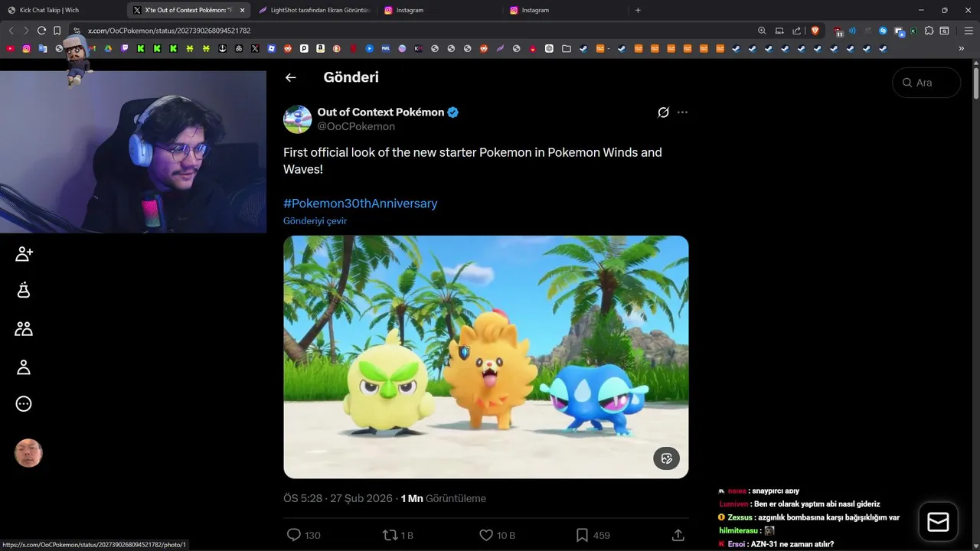980x551 pixels.
Task: Open the communities icon in left sidebar
Action: [24, 329]
